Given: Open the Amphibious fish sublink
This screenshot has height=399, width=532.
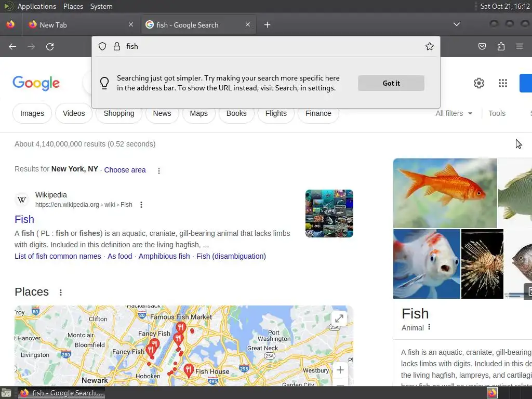Looking at the screenshot, I should [x=164, y=256].
